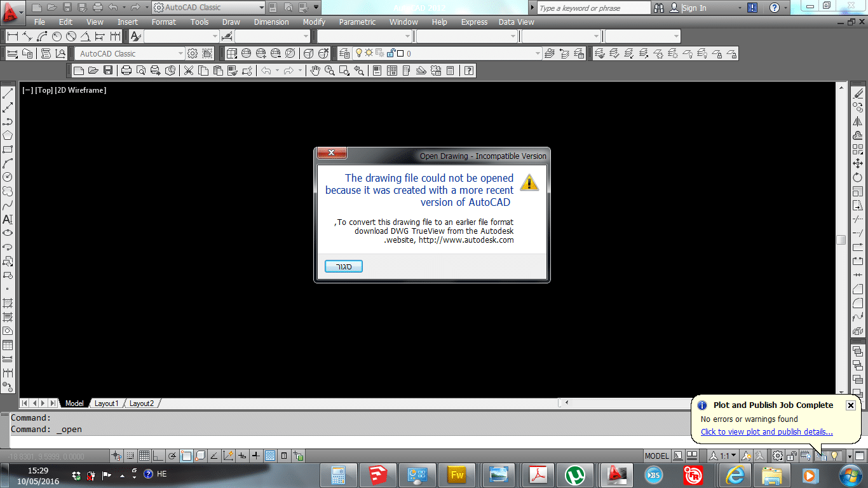Click the Linear dimension tool
This screenshot has height=488, width=868.
coord(13,36)
